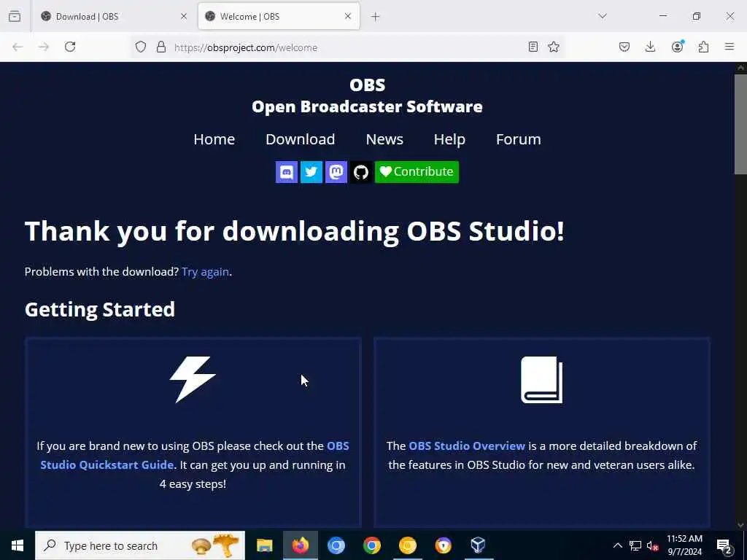Open the Firefox account icon

click(x=677, y=47)
